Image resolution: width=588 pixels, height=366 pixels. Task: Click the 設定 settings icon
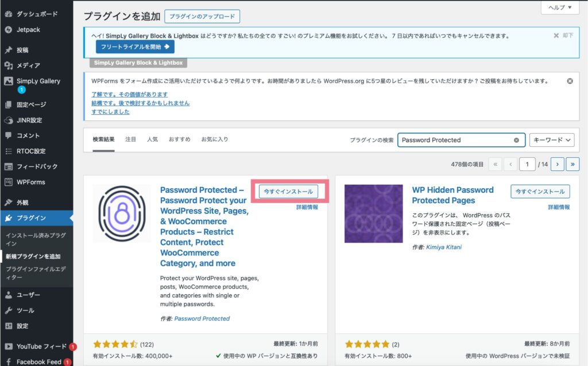pyautogui.click(x=8, y=326)
